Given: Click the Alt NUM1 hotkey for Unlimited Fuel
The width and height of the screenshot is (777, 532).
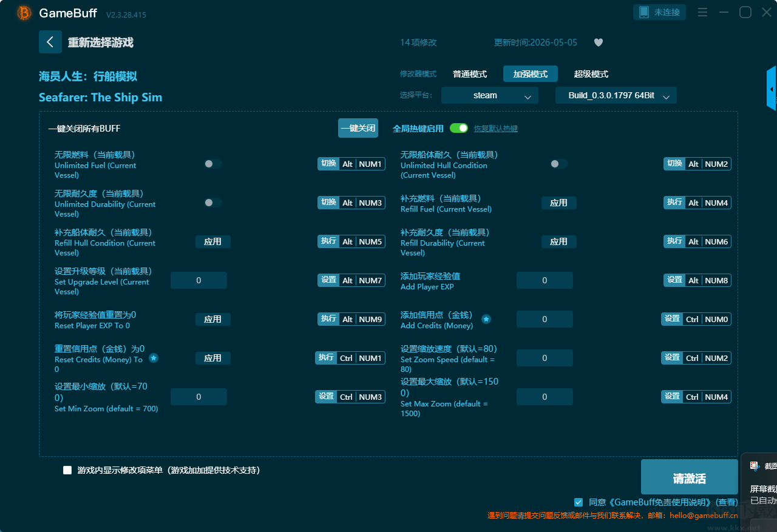Looking at the screenshot, I should 351,164.
